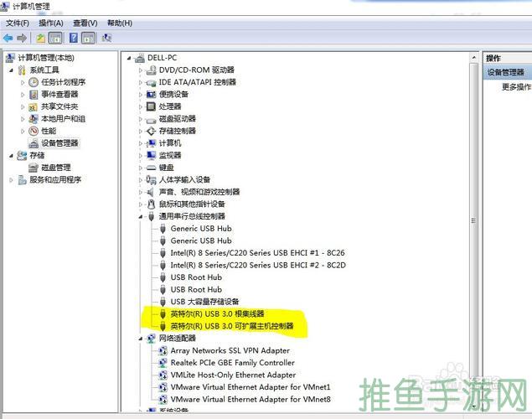The width and height of the screenshot is (532, 419).
Task: Click the Up one level folder icon
Action: pyautogui.click(x=41, y=38)
